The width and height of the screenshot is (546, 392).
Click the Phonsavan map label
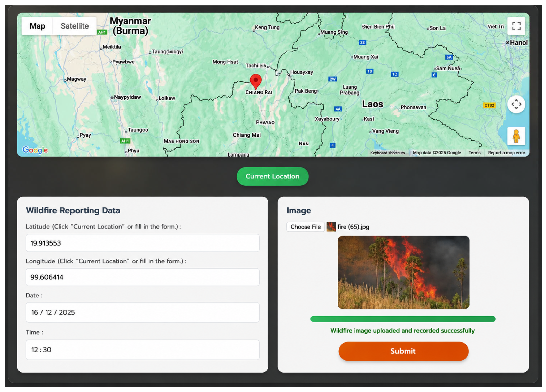[413, 107]
